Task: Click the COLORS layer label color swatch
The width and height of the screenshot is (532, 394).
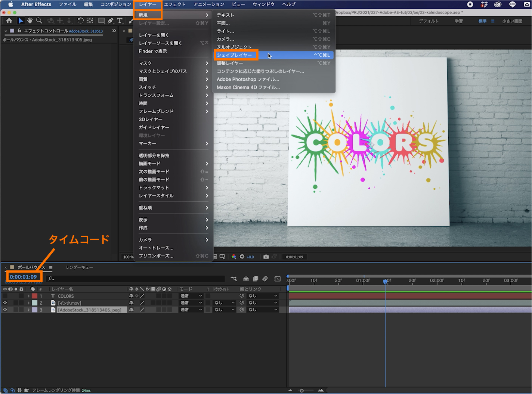Action: [x=35, y=296]
